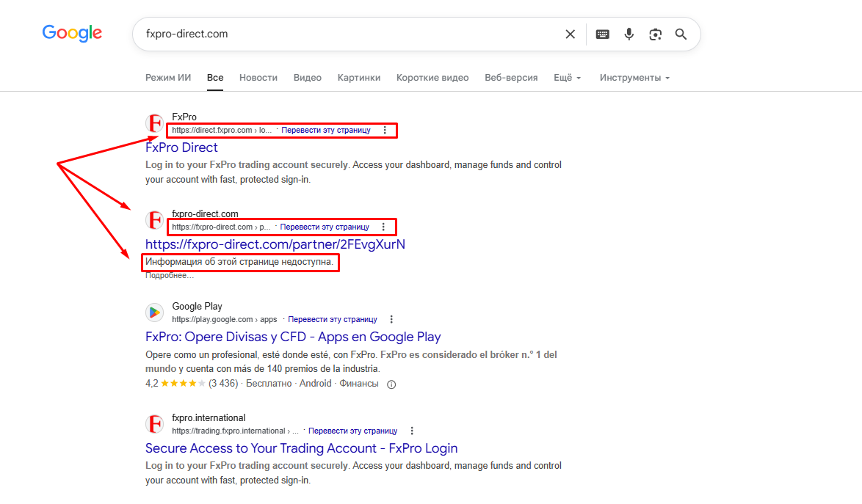Click FxPro favicon of direct.fxpro.com result

[154, 123]
